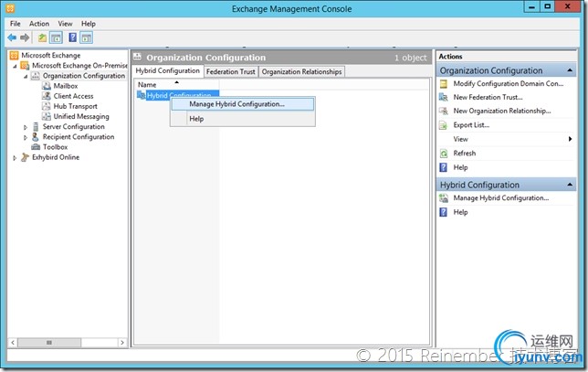Image resolution: width=588 pixels, height=372 pixels.
Task: Click the Organization Configuration header icon
Action: (x=138, y=57)
